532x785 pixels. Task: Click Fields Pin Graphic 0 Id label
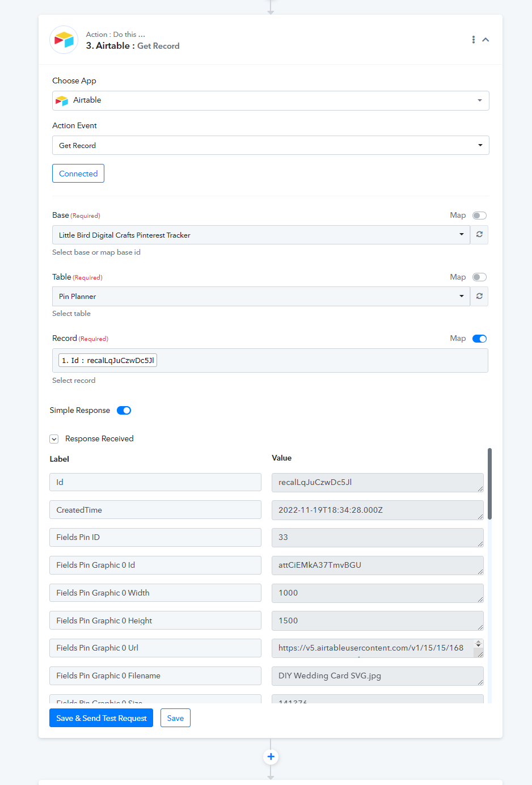155,565
